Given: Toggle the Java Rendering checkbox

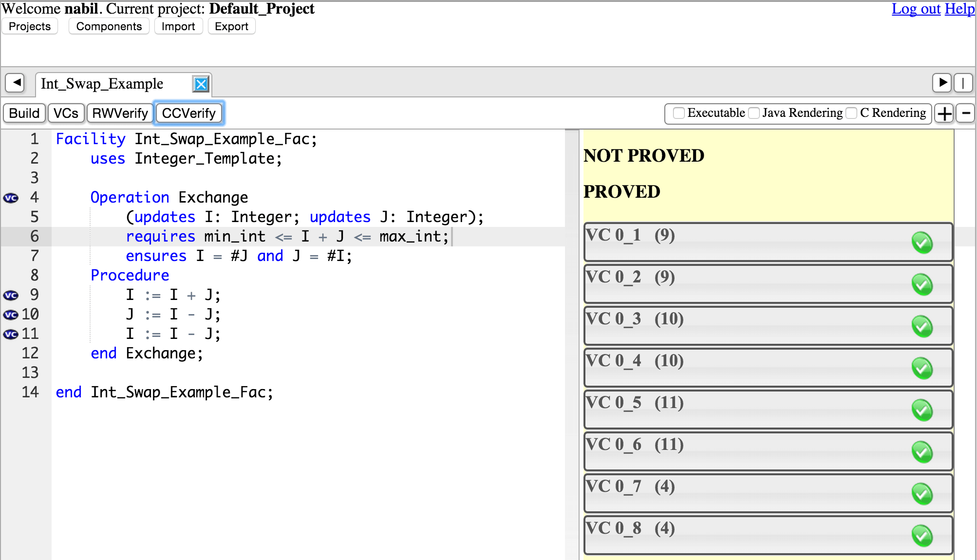Looking at the screenshot, I should [754, 113].
